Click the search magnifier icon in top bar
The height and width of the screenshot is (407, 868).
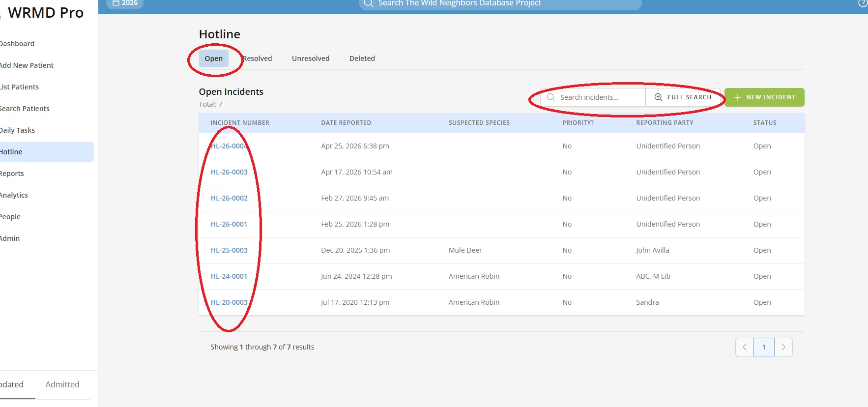pos(369,3)
